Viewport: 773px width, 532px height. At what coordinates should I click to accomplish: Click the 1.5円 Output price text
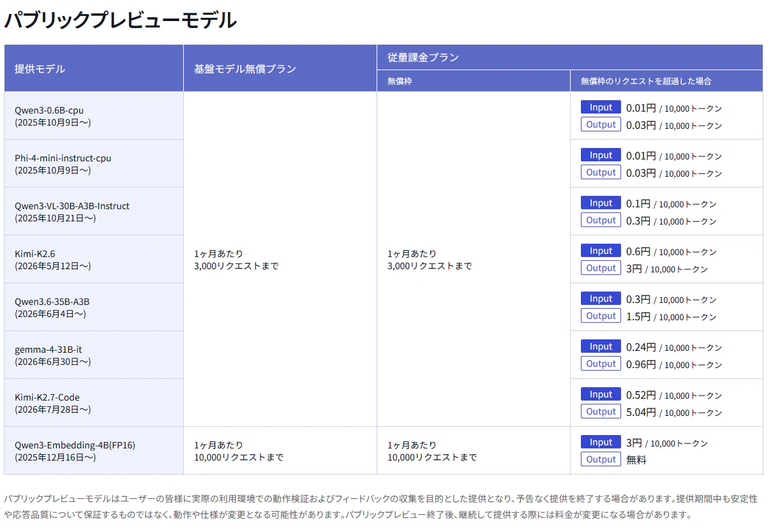coord(638,316)
